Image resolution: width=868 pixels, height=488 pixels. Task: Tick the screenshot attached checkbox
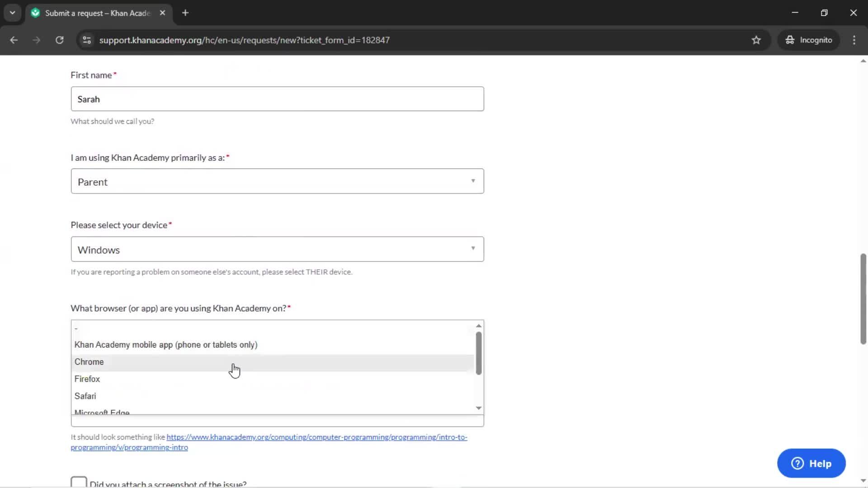tap(79, 482)
